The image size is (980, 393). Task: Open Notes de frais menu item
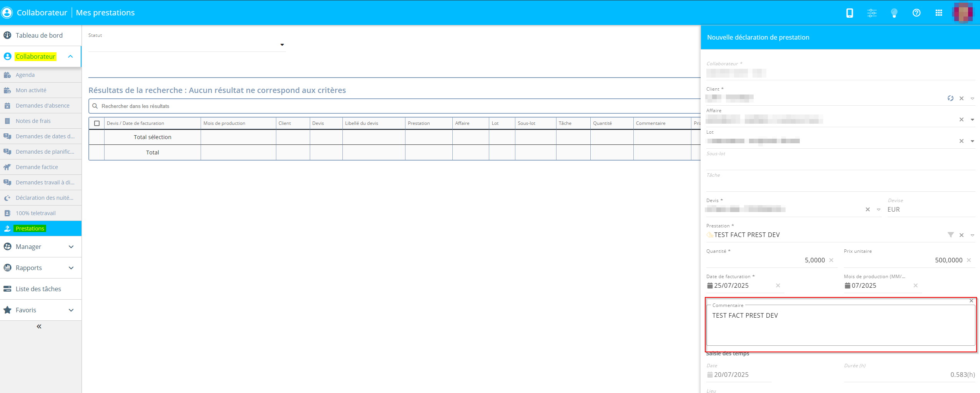coord(33,121)
